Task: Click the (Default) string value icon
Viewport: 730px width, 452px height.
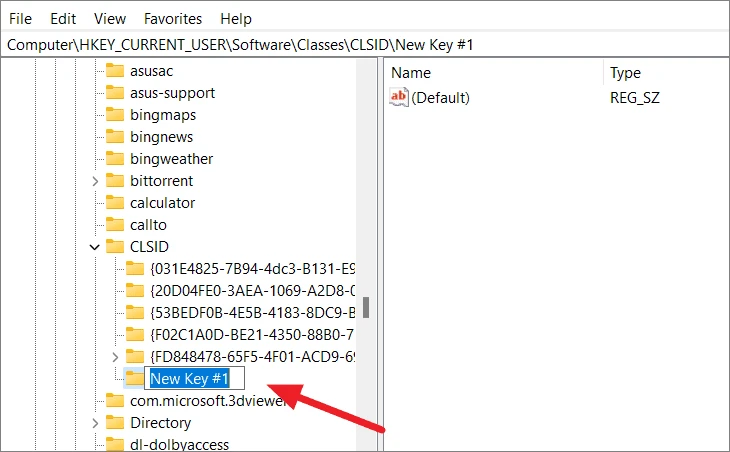Action: [x=400, y=97]
